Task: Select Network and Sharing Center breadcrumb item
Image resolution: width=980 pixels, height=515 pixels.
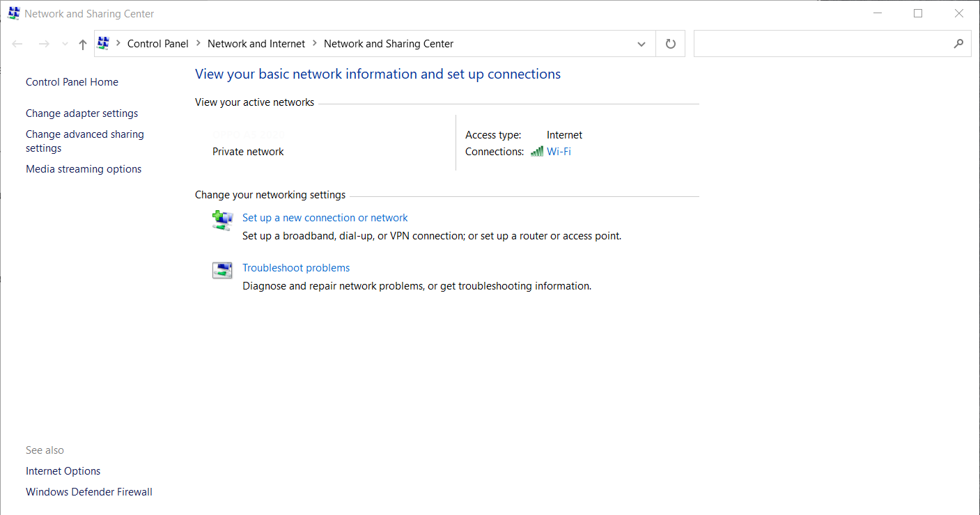Action: [388, 43]
